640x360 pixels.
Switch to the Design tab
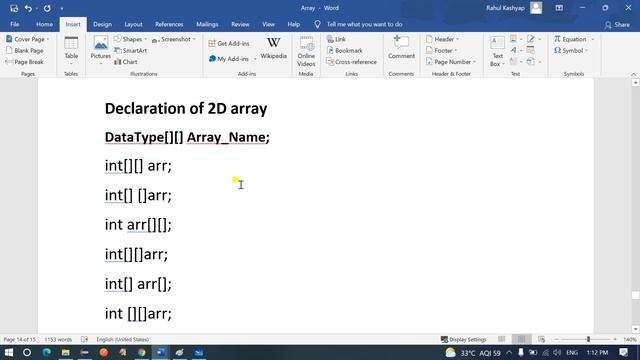(x=102, y=24)
